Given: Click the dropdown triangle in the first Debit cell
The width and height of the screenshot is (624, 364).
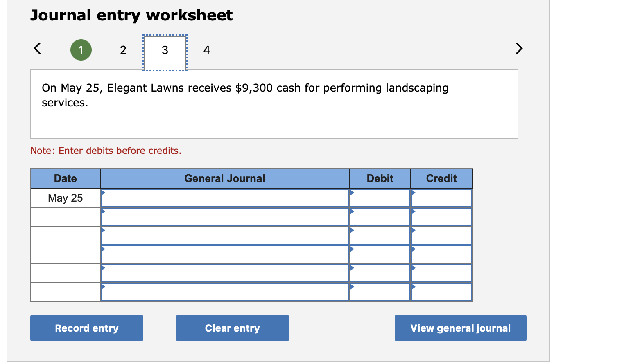Looking at the screenshot, I should pyautogui.click(x=351, y=192).
